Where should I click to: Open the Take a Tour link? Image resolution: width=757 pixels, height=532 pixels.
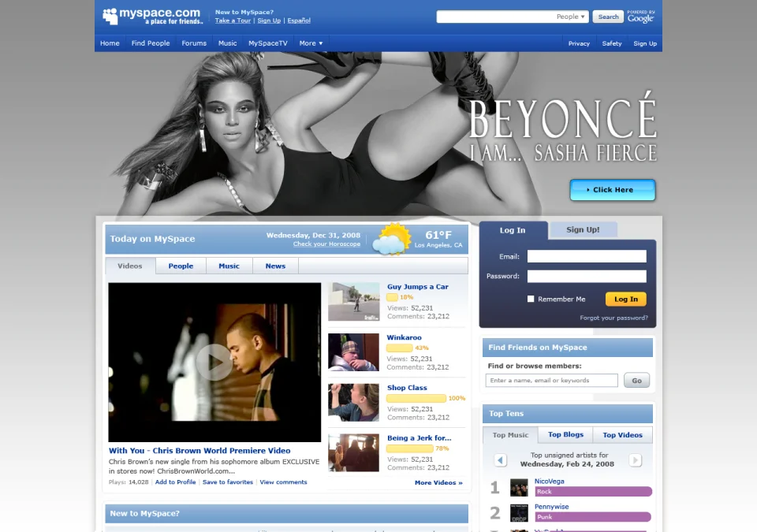pos(233,20)
